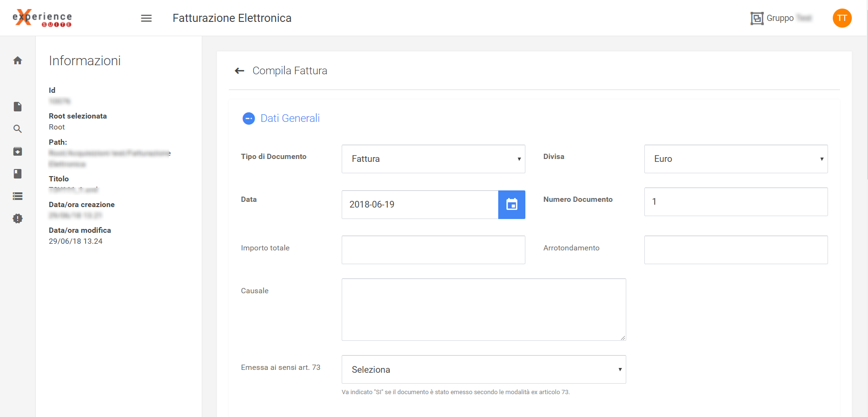Open the archive box icon in the sidebar

[18, 151]
